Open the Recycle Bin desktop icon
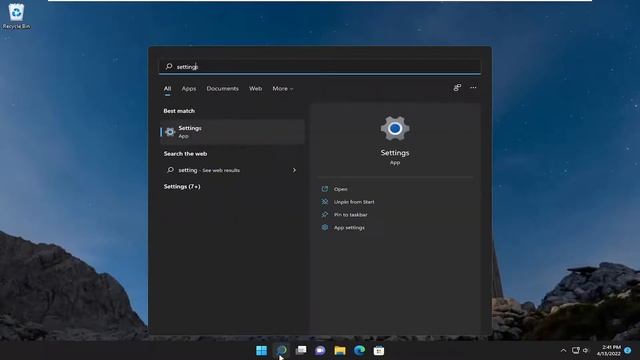 16,16
